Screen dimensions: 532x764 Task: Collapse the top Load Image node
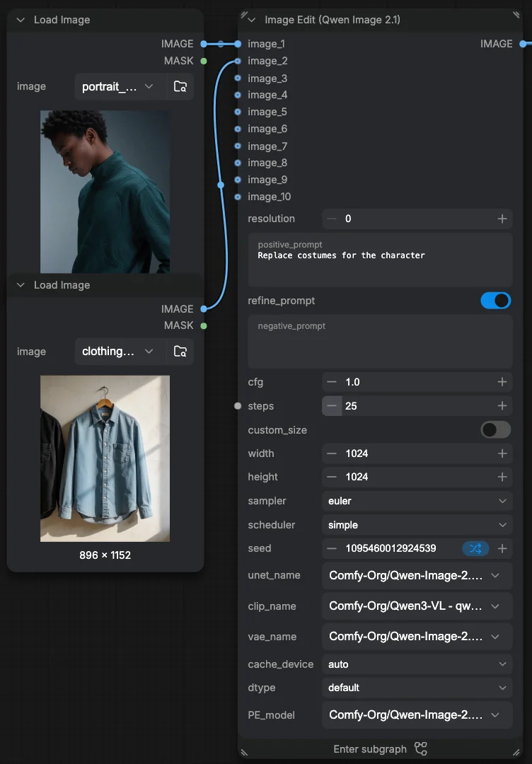tap(21, 20)
